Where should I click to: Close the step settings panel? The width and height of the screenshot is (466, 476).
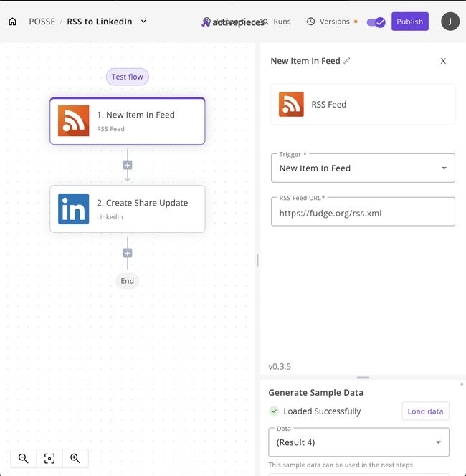(x=443, y=61)
